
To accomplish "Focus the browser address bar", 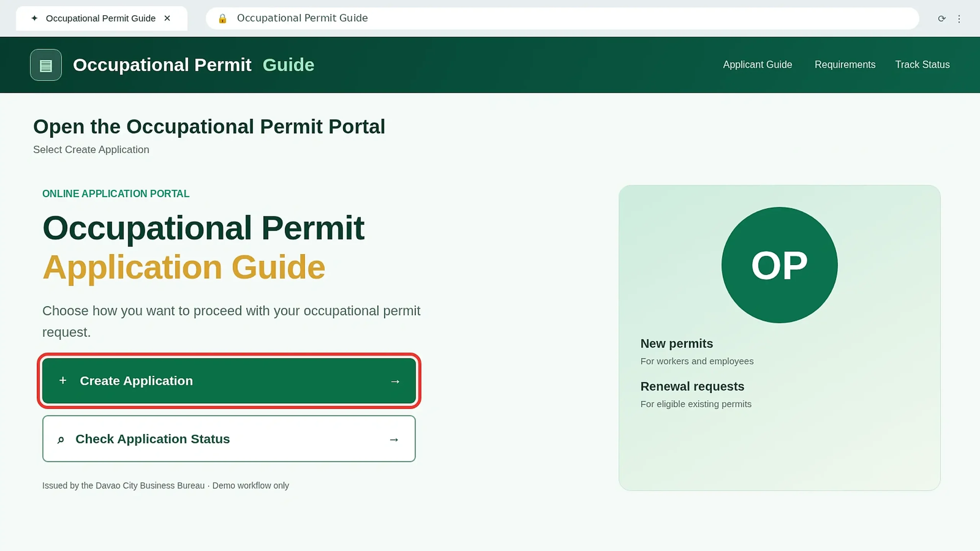I will pos(562,18).
